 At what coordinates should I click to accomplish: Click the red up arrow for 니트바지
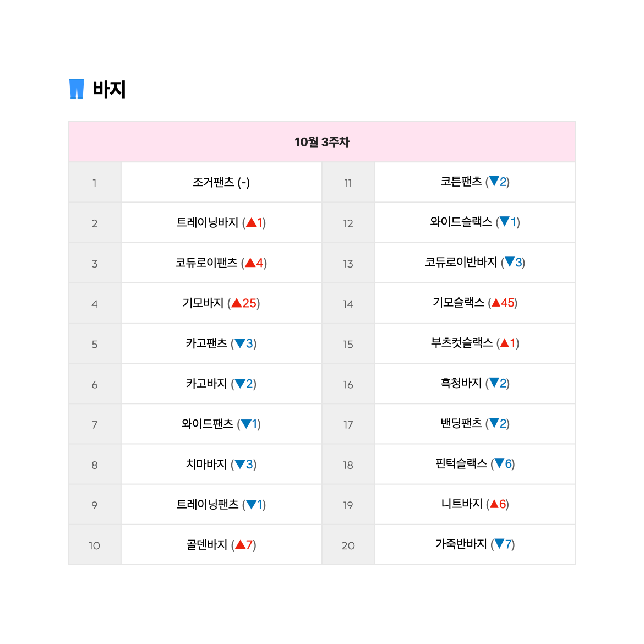pos(494,504)
